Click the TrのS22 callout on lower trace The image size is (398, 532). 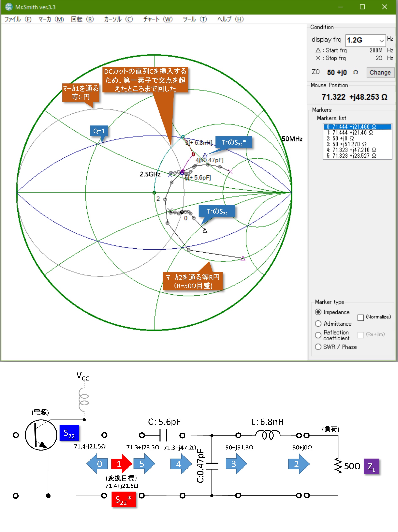pyautogui.click(x=217, y=211)
